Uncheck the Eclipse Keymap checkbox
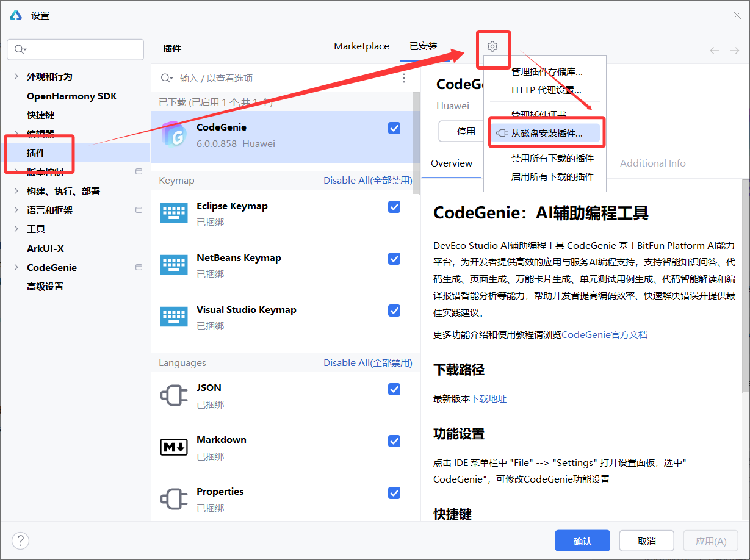Screen dimensions: 750x560 (394, 207)
